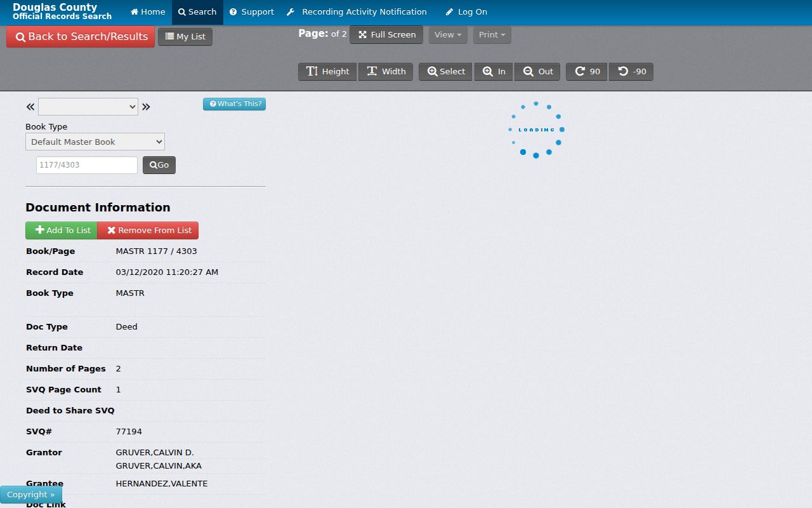Activate the Select zoom tool
Screen dimensions: 812x508
(x=445, y=72)
